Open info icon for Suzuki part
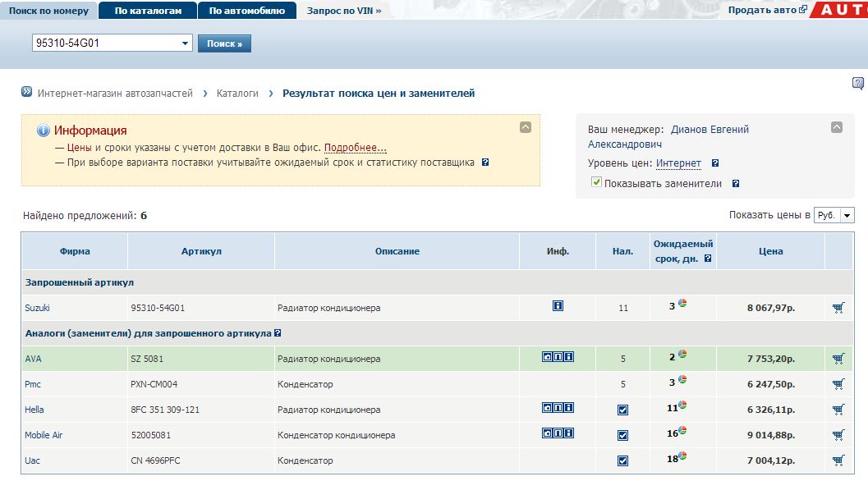Screen dimensions: 868x481 tap(558, 306)
